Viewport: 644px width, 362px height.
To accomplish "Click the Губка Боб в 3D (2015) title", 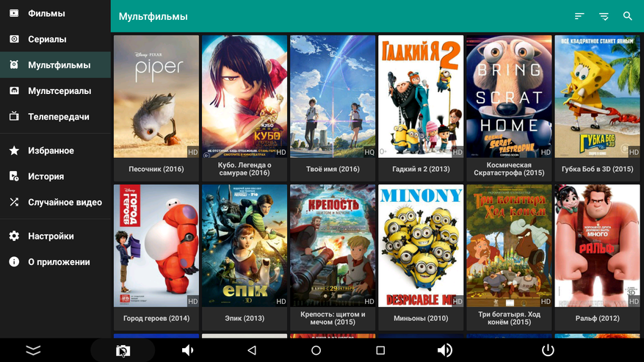I will click(597, 169).
